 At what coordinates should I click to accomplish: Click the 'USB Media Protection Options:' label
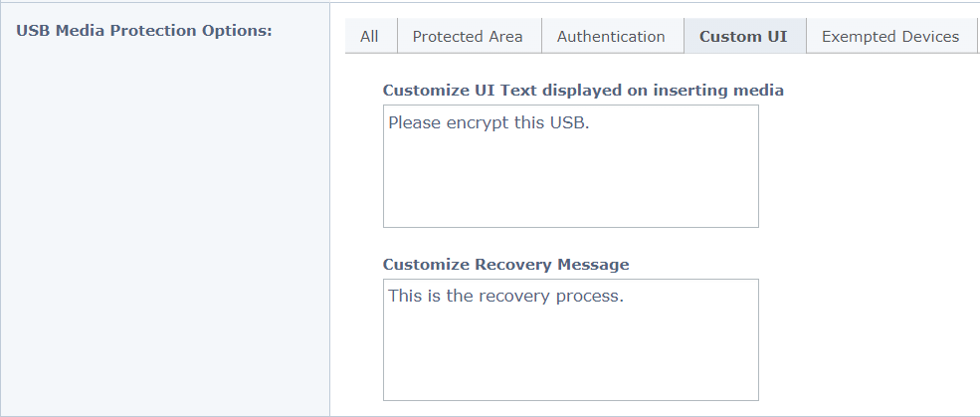click(x=144, y=30)
